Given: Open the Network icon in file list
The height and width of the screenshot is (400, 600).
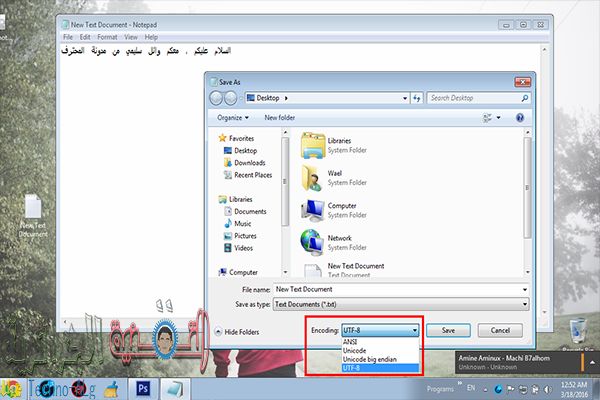Looking at the screenshot, I should [313, 242].
